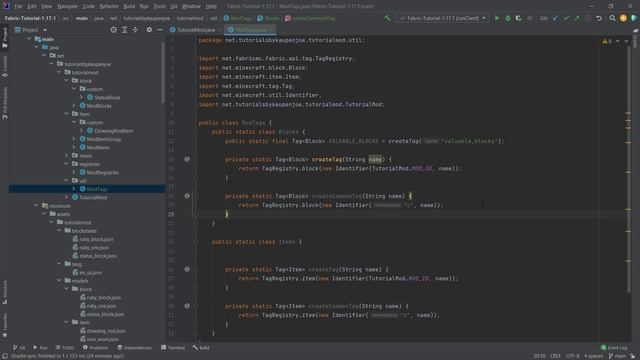Toggle the Structure sidebar button

tap(4, 292)
